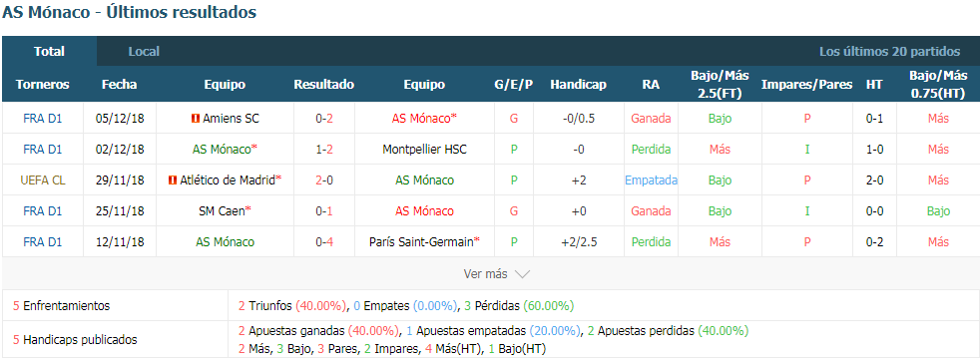
Task: Open UEFA CL tournament link
Action: [x=43, y=181]
